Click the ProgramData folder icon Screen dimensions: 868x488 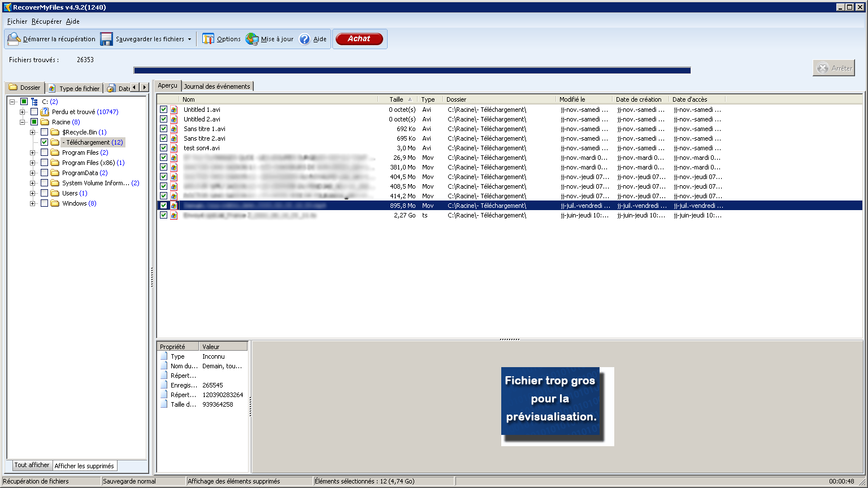pos(55,173)
